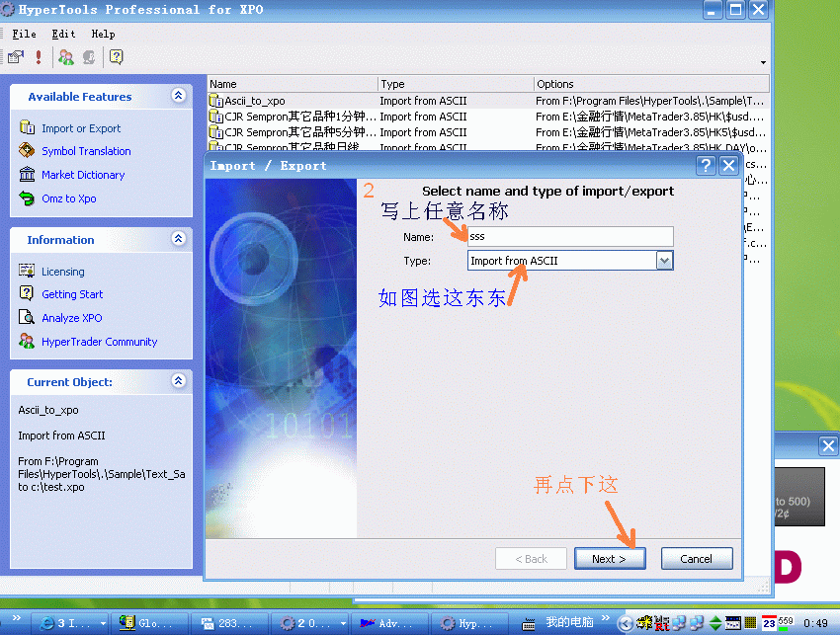840x635 pixels.
Task: Open HyperTrader Community link
Action: [100, 342]
